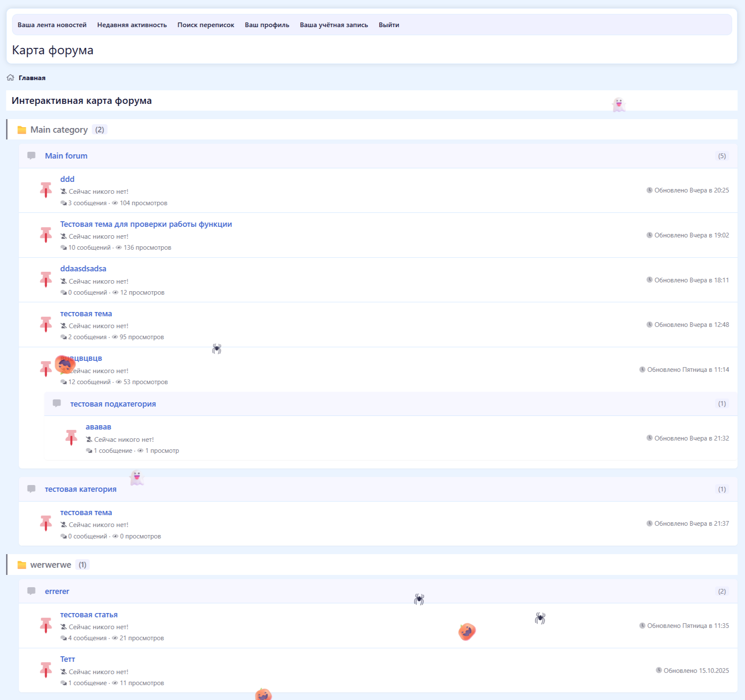The image size is (745, 700).
Task: Click the pin icon beside Тетт topic
Action: pos(46,670)
